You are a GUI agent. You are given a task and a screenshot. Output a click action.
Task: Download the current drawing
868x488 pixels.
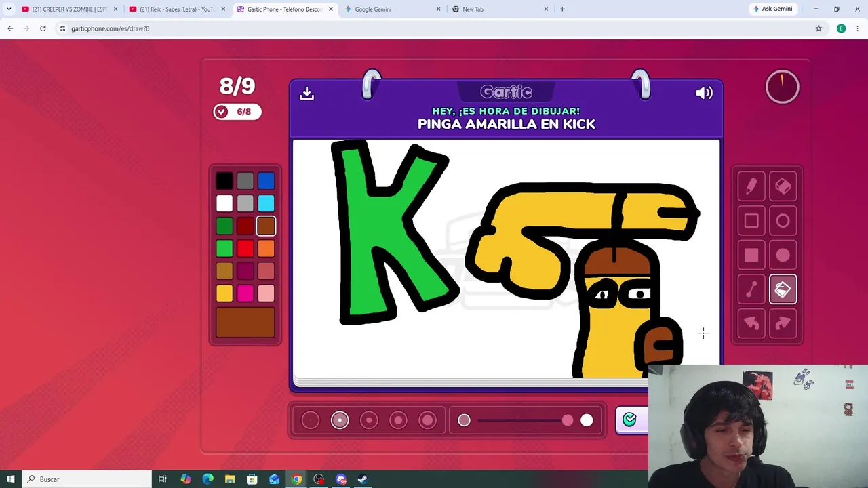[x=307, y=93]
